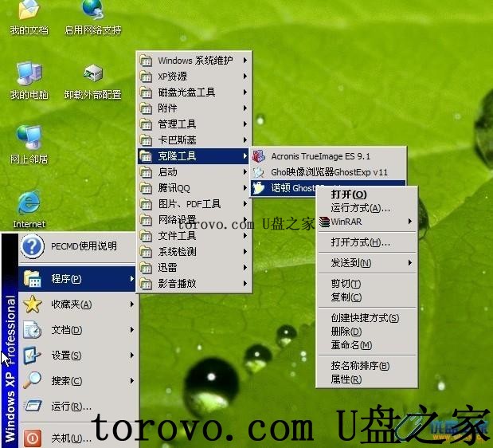Image resolution: width=493 pixels, height=448 pixels.
Task: Select 创建快捷方式 in the context menu
Action: pos(365,317)
